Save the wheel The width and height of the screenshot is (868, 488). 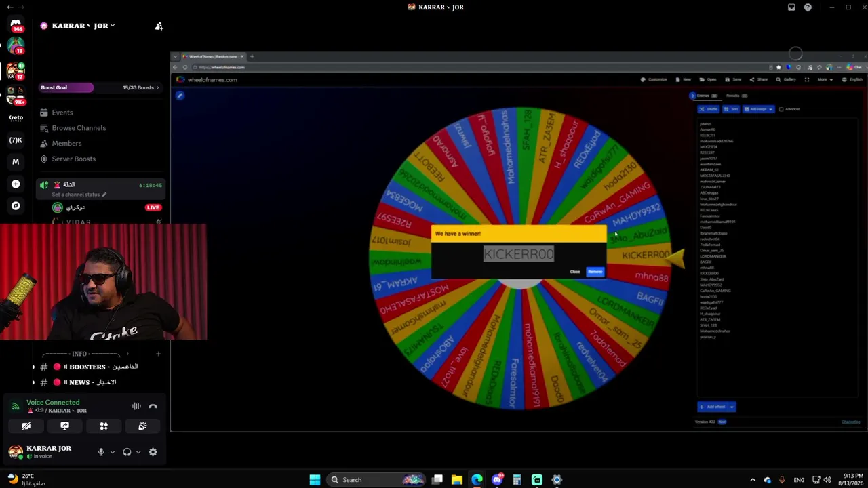pos(733,79)
